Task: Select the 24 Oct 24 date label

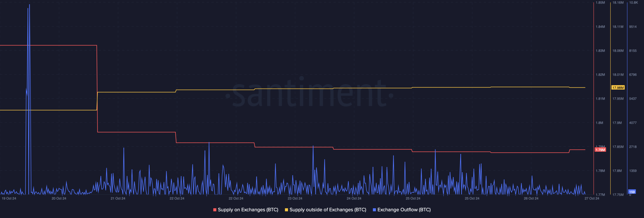Action: pyautogui.click(x=354, y=198)
